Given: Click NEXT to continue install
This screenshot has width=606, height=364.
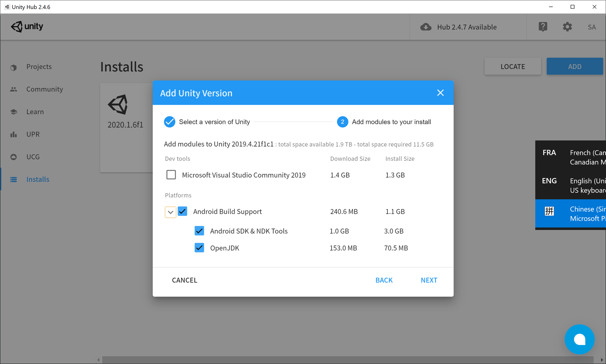Looking at the screenshot, I should click(429, 280).
